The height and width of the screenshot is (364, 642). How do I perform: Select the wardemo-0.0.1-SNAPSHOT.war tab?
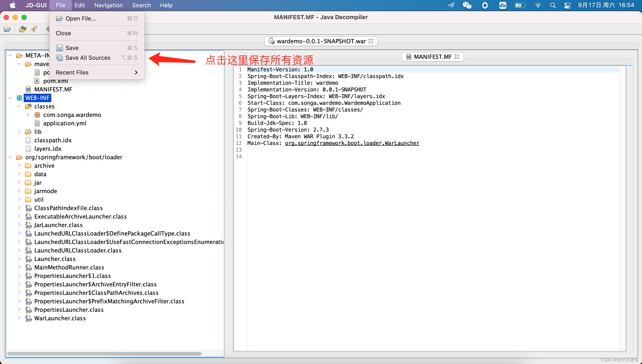321,41
